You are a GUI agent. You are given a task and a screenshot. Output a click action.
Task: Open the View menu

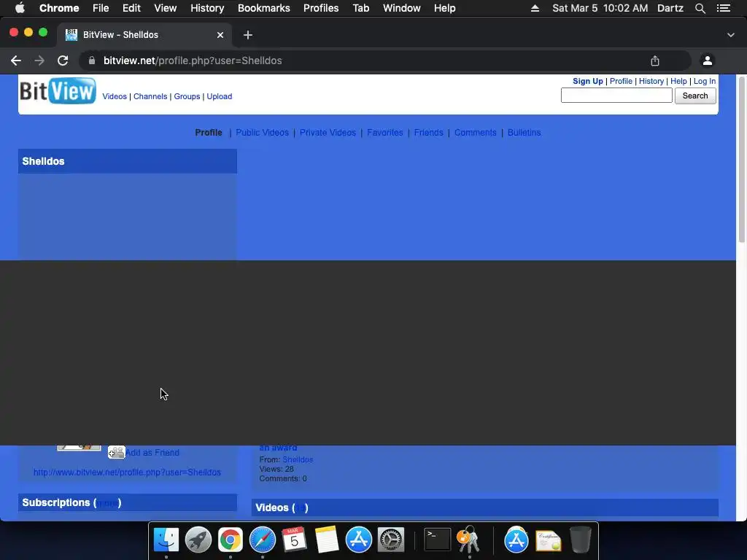click(166, 8)
